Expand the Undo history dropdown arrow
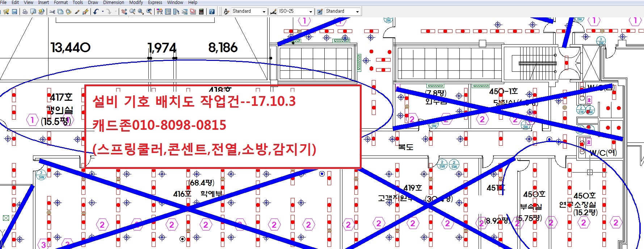This screenshot has height=249, width=644. point(102,12)
